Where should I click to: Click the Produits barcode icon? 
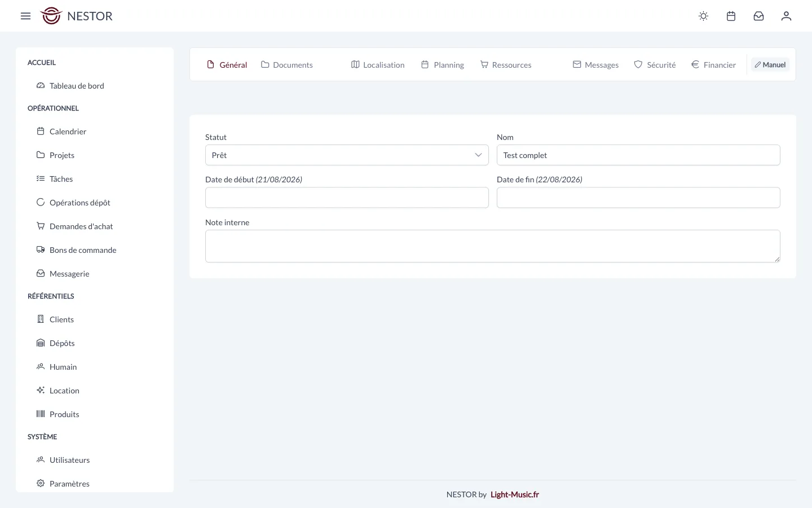coord(41,414)
